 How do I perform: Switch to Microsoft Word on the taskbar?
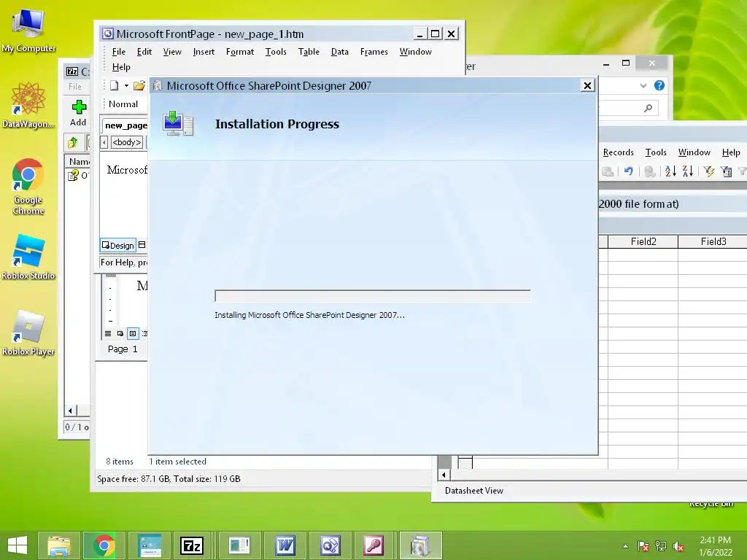285,545
